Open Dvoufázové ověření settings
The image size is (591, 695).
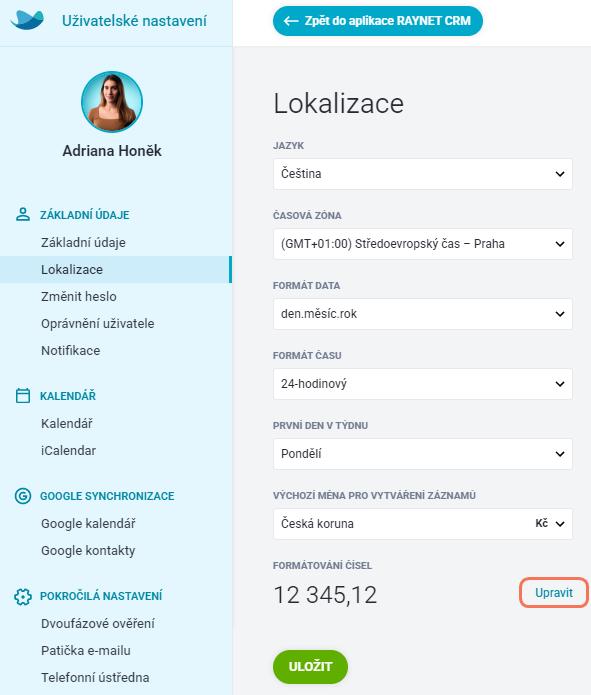[x=98, y=624]
